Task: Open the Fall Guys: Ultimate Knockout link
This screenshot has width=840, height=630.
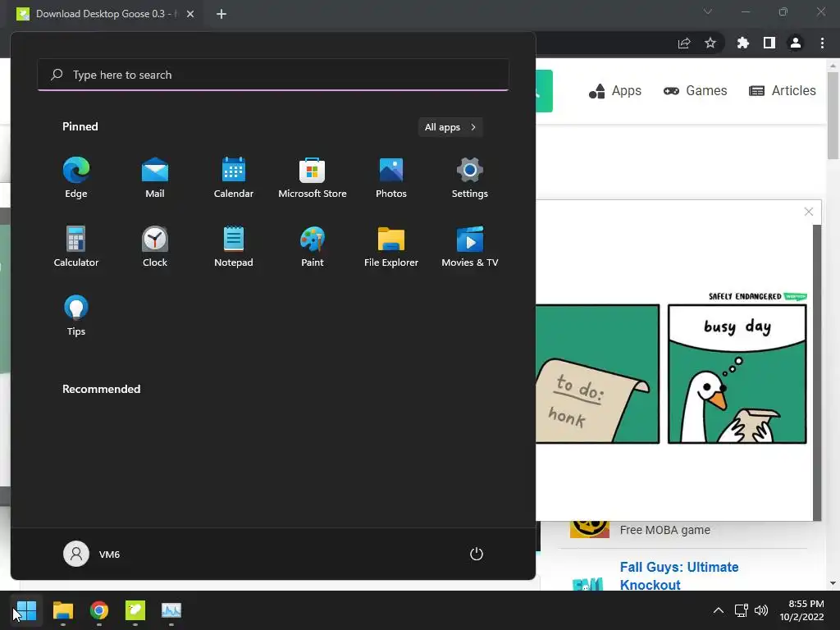Action: pyautogui.click(x=678, y=575)
